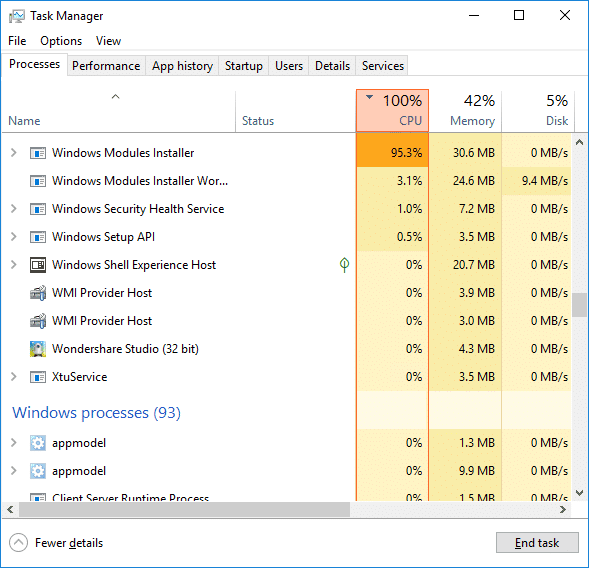Click the Wondershare Studio application icon

coord(38,349)
